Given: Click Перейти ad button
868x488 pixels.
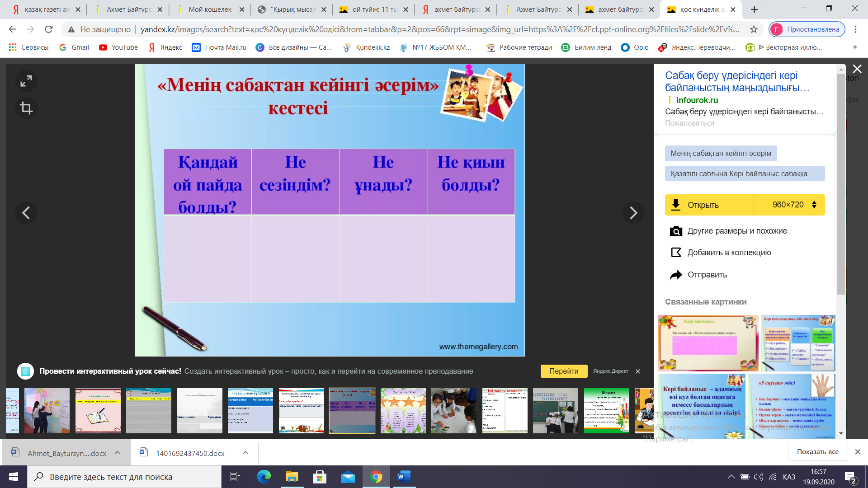Looking at the screenshot, I should pyautogui.click(x=564, y=371).
